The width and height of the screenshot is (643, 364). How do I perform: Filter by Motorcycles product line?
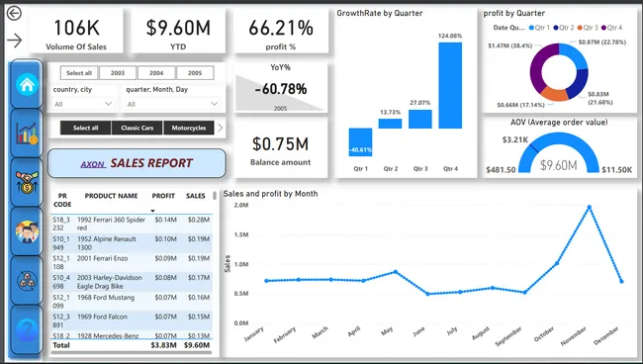[x=189, y=128]
